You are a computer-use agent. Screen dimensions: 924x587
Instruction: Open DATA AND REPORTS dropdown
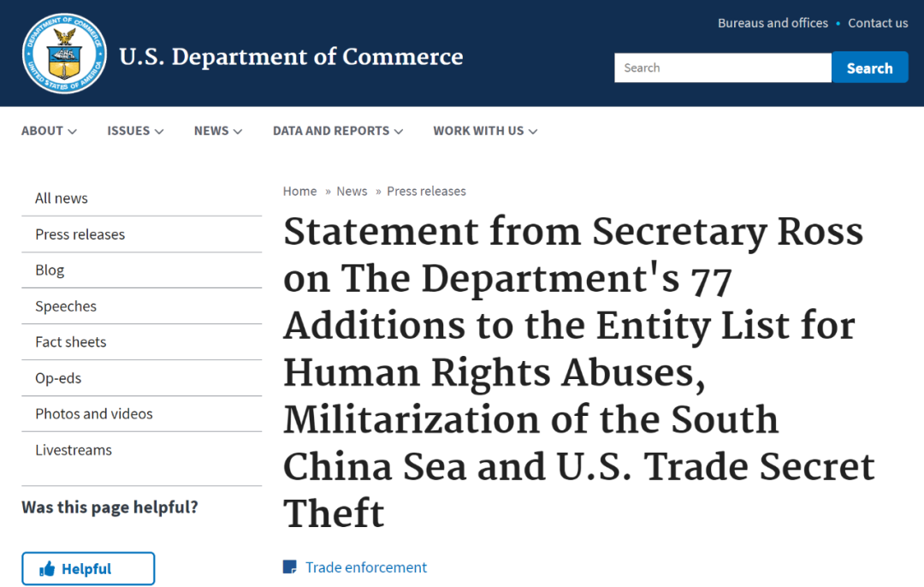[x=338, y=131]
